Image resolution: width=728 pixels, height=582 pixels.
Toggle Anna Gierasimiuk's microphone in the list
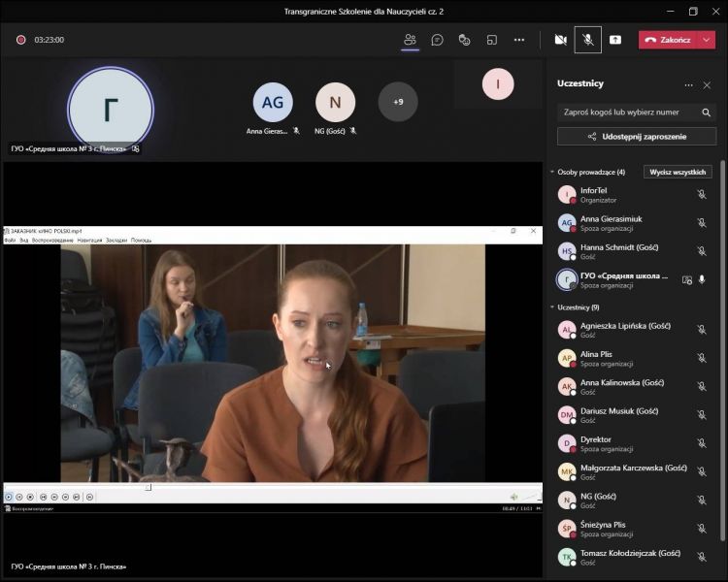pyautogui.click(x=702, y=222)
